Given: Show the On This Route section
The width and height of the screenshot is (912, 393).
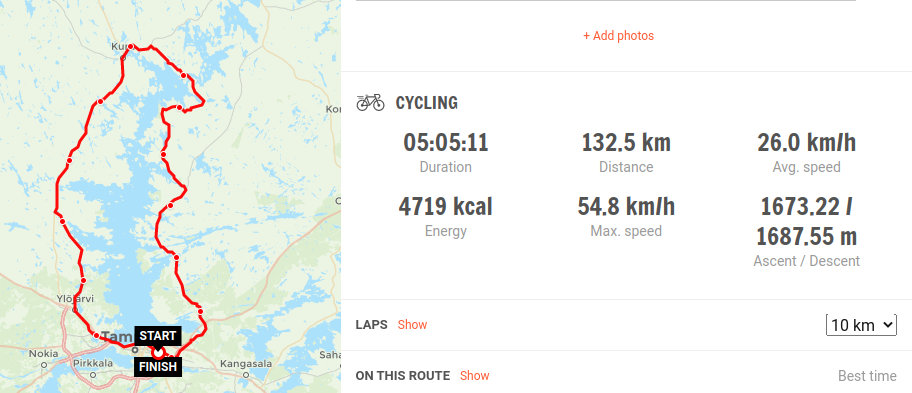Looking at the screenshot, I should coord(475,376).
